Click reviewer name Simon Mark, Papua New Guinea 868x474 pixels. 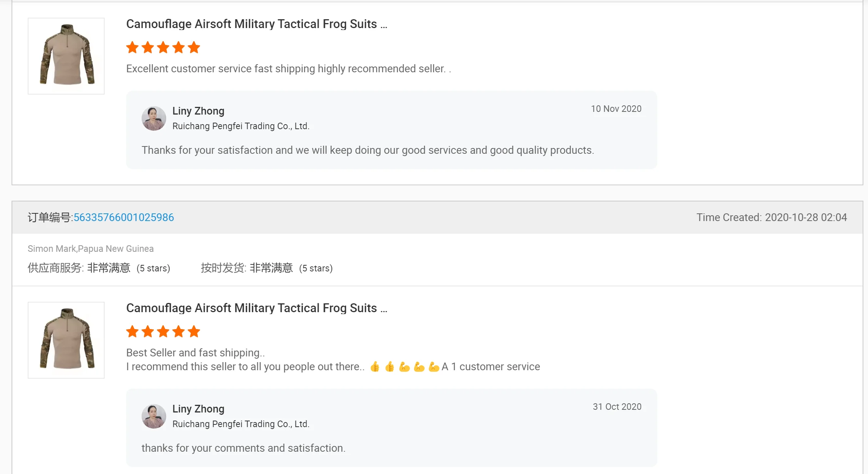point(90,249)
